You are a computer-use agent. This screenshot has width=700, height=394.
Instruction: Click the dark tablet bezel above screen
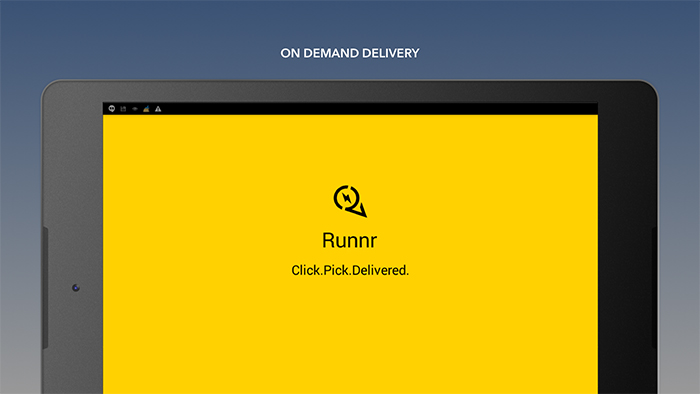pos(350,92)
